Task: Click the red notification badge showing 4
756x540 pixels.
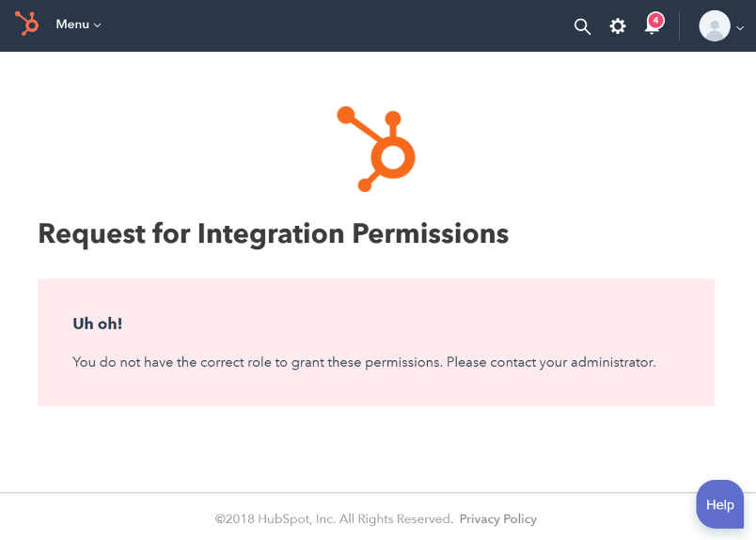Action: tap(655, 21)
